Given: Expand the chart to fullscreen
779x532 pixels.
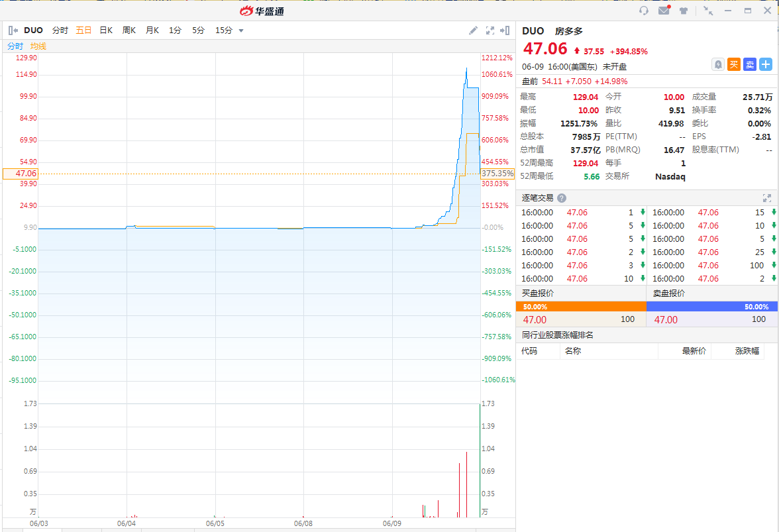Looking at the screenshot, I should click(490, 30).
